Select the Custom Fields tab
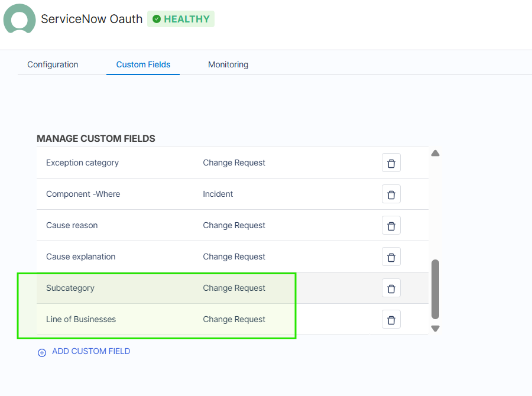This screenshot has width=532, height=396. [143, 64]
